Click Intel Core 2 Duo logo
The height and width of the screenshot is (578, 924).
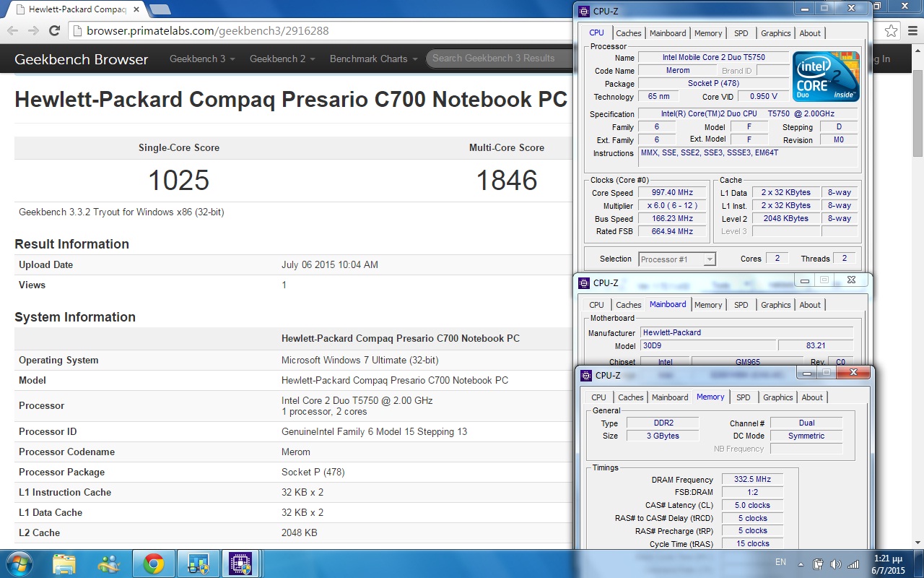(826, 76)
